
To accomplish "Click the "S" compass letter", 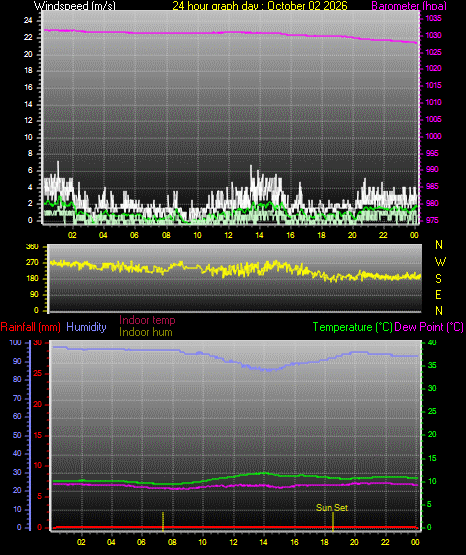I will click(x=438, y=279).
